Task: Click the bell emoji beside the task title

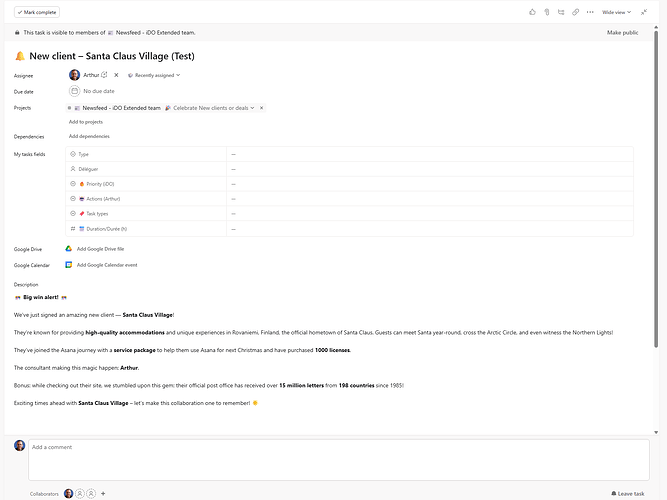Action: point(20,56)
